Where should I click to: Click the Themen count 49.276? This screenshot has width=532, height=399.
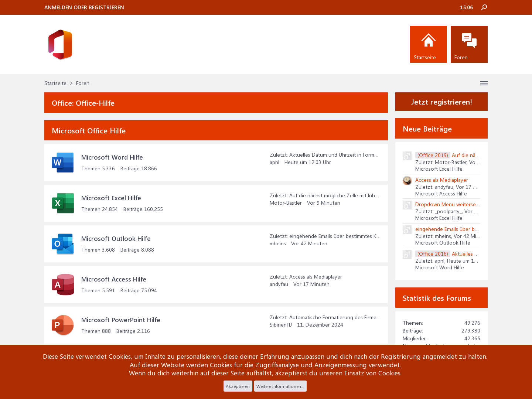pos(472,323)
